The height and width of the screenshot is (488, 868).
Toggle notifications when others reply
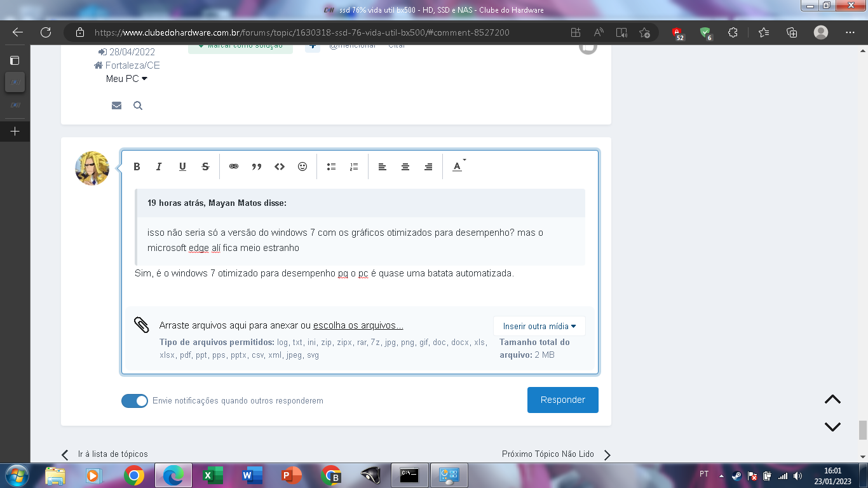click(135, 401)
